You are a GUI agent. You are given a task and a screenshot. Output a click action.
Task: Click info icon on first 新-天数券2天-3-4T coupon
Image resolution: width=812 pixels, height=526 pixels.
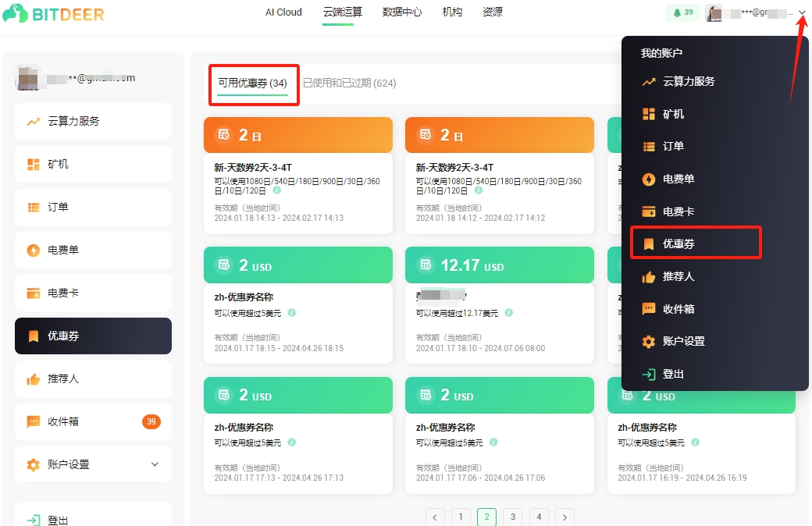277,190
